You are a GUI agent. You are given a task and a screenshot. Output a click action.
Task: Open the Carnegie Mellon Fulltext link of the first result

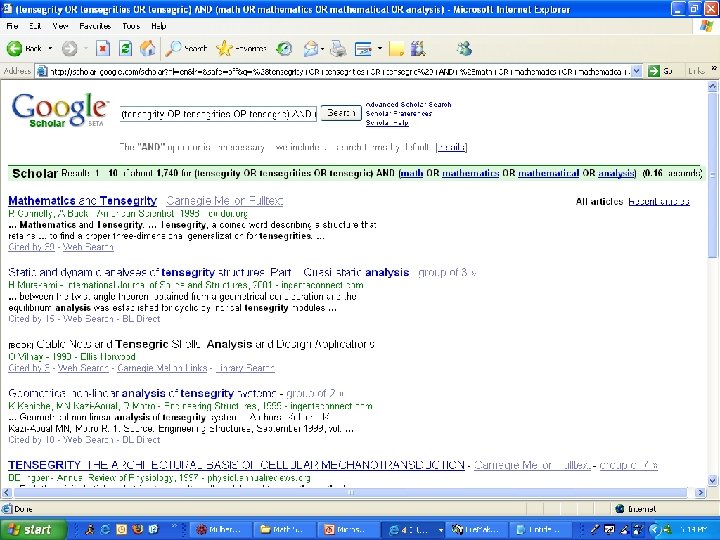225,201
